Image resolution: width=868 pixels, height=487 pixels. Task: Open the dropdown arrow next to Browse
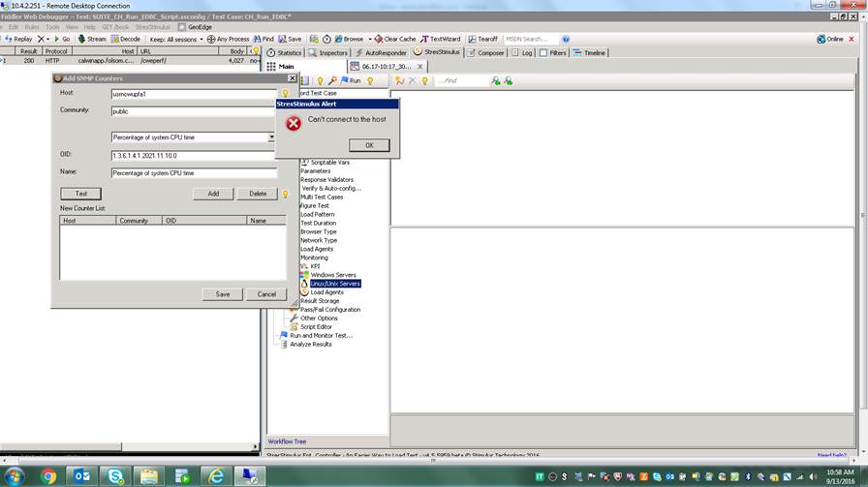[x=370, y=40]
